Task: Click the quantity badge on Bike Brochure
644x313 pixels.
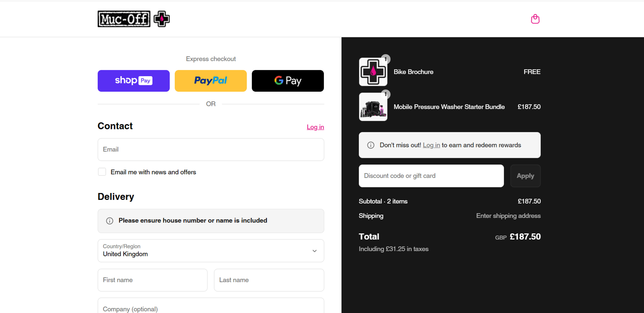Action: click(386, 59)
